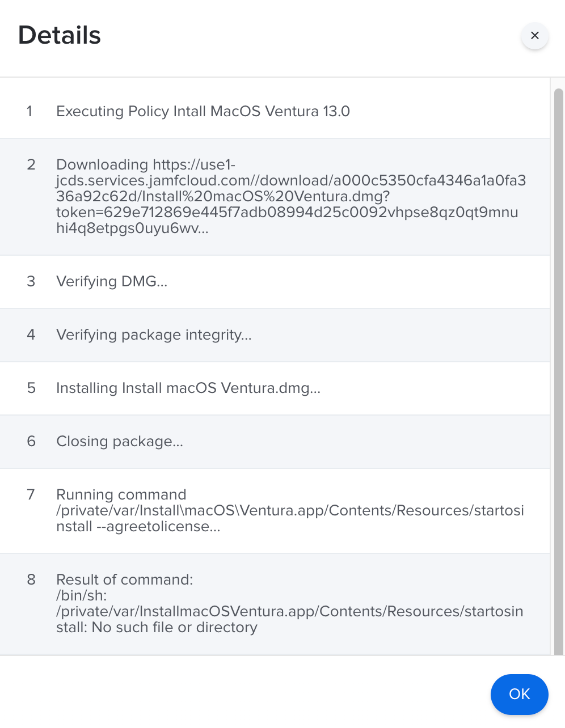
Task: Click row number 6 in the log
Action: 31,442
